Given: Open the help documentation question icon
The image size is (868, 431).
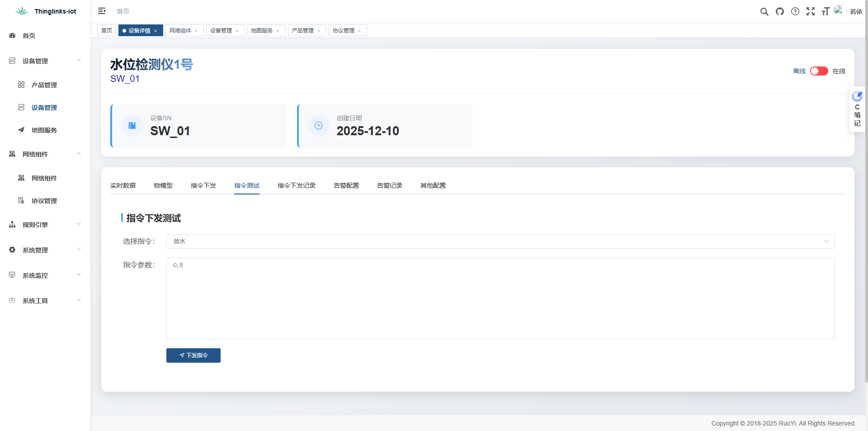Looking at the screenshot, I should [795, 12].
